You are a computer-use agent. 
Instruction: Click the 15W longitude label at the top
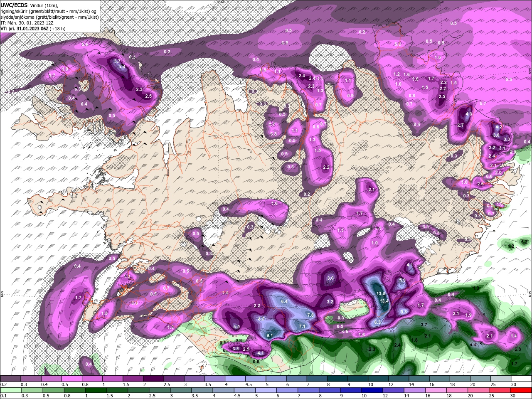(441, 2)
